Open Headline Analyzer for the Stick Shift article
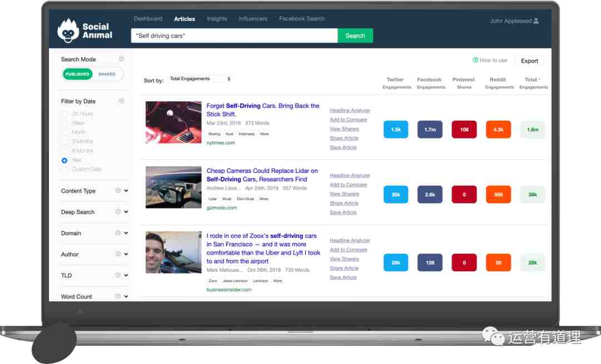 (x=350, y=110)
